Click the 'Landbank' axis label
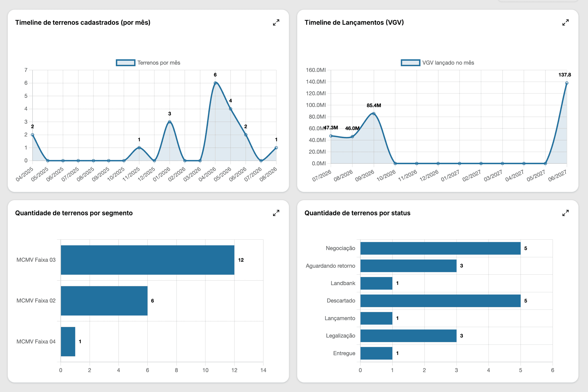The width and height of the screenshot is (588, 392). (343, 283)
